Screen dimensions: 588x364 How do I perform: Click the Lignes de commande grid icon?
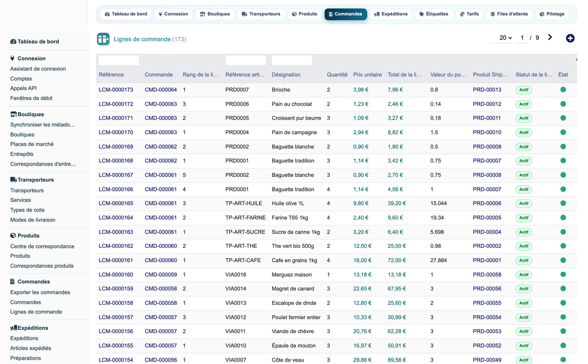103,39
